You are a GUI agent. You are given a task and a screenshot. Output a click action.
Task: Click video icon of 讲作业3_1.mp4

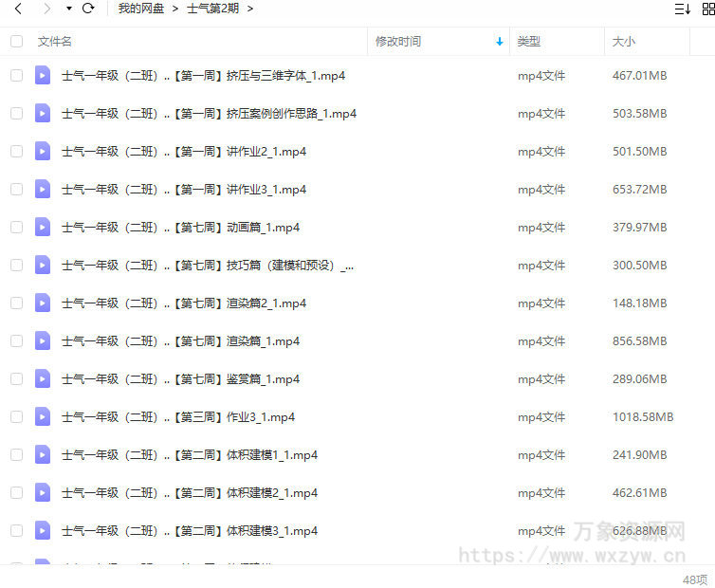[x=43, y=189]
